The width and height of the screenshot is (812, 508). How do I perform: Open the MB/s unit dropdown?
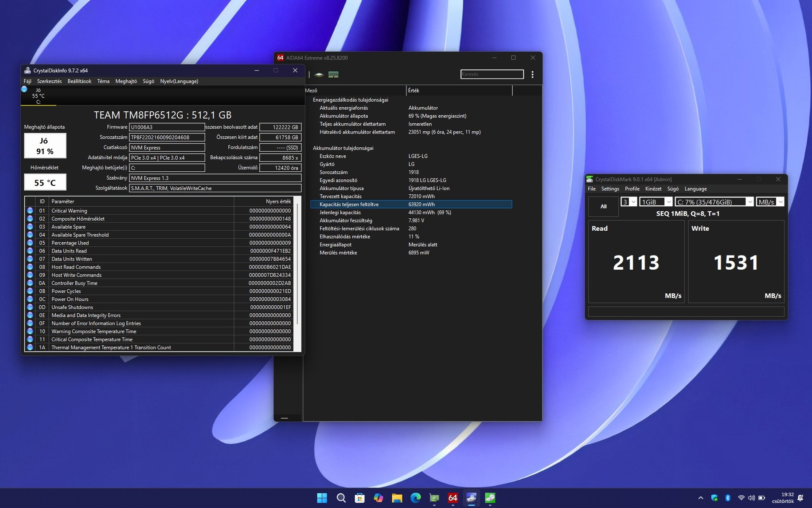(x=770, y=202)
